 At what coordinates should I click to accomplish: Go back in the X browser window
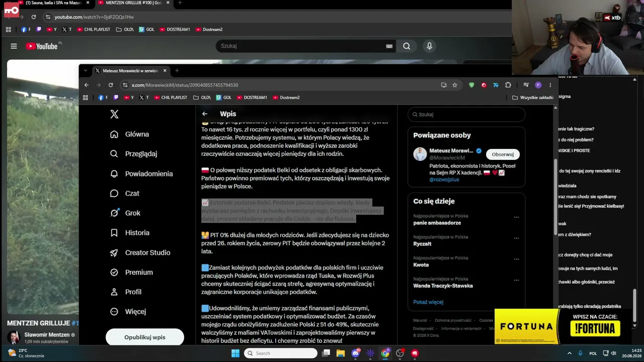pyautogui.click(x=87, y=85)
